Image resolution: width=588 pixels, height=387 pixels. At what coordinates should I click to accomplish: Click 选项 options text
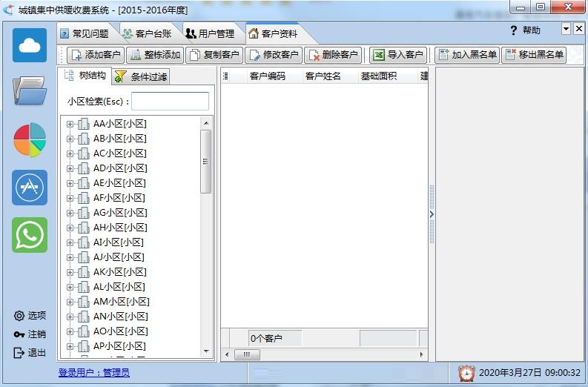coord(37,316)
